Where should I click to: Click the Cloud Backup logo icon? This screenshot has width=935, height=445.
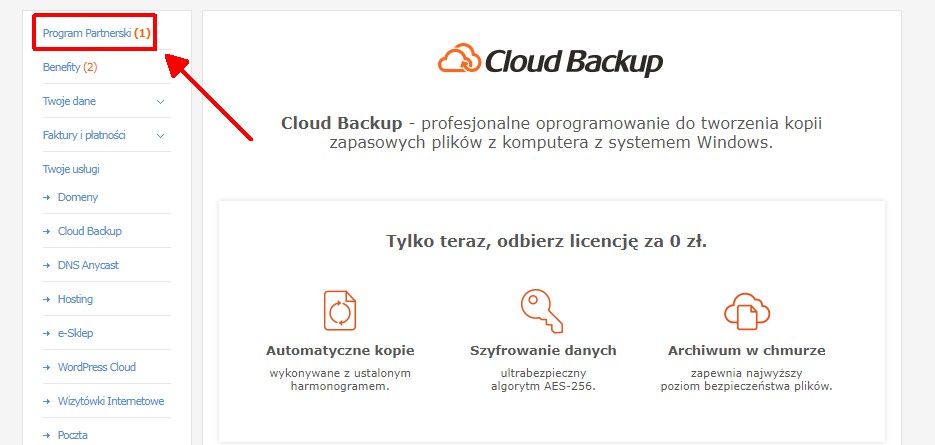460,58
